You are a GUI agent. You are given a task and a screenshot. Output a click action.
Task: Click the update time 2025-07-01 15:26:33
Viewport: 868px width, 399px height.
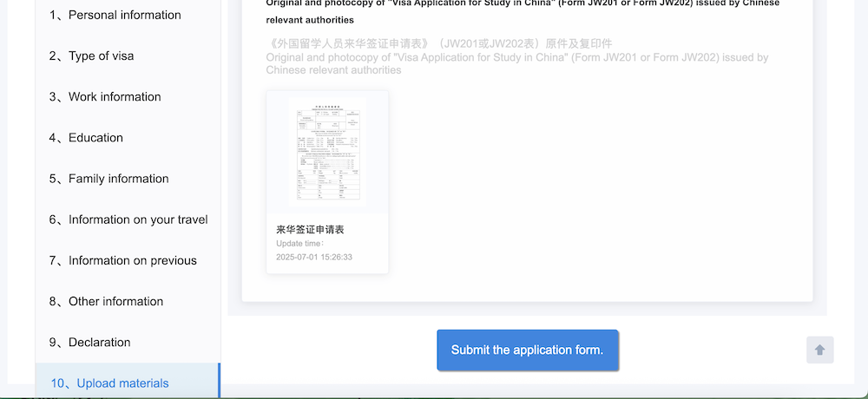coord(314,258)
